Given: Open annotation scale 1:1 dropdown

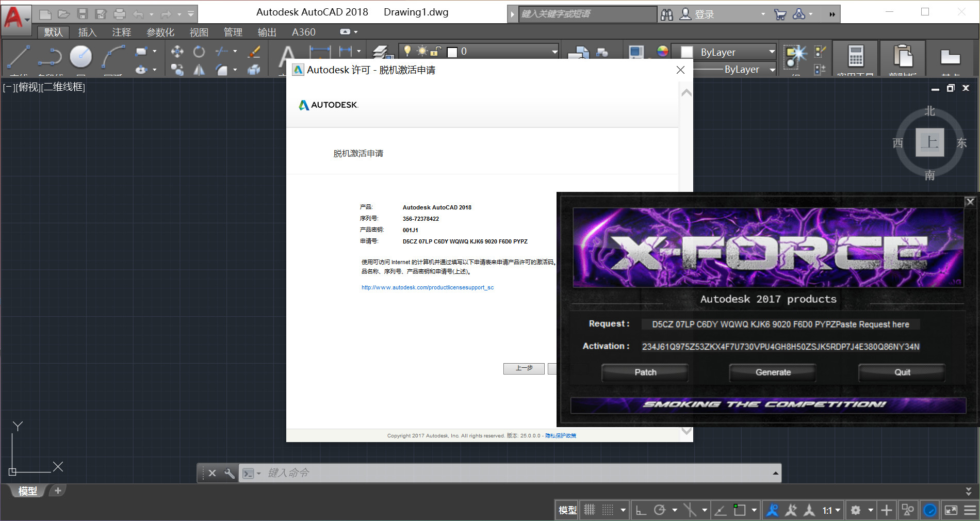Looking at the screenshot, I should [831, 510].
